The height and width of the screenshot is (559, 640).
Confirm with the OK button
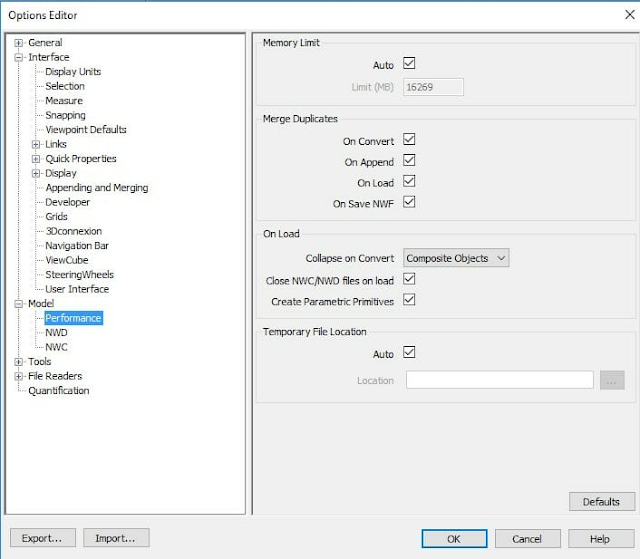pos(454,539)
